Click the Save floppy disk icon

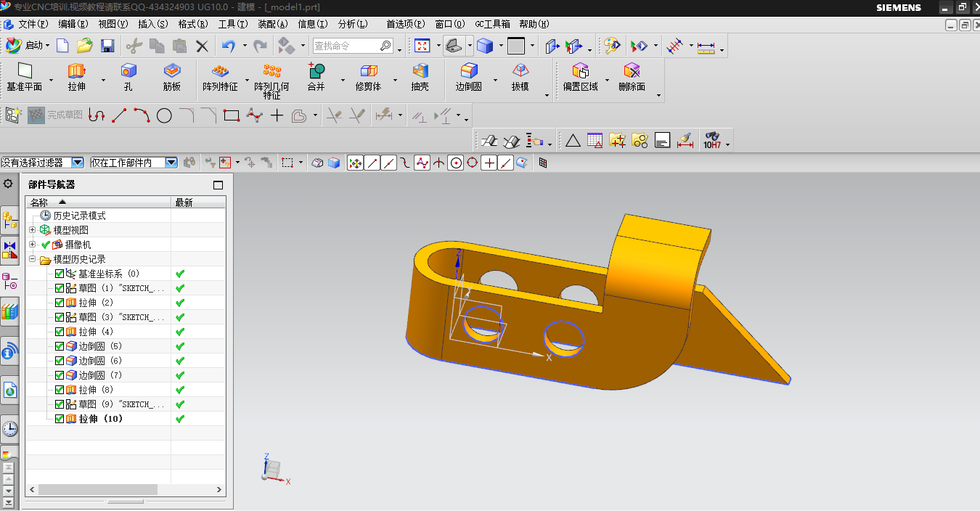coord(107,46)
